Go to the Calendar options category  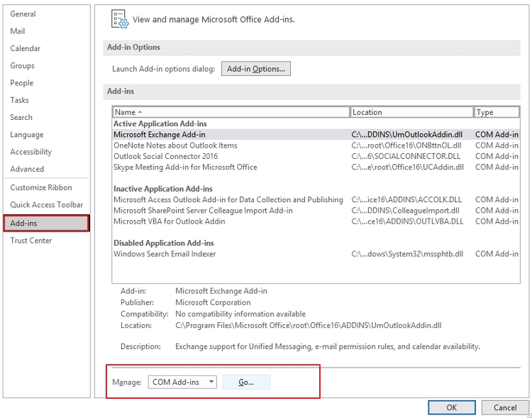pos(25,48)
